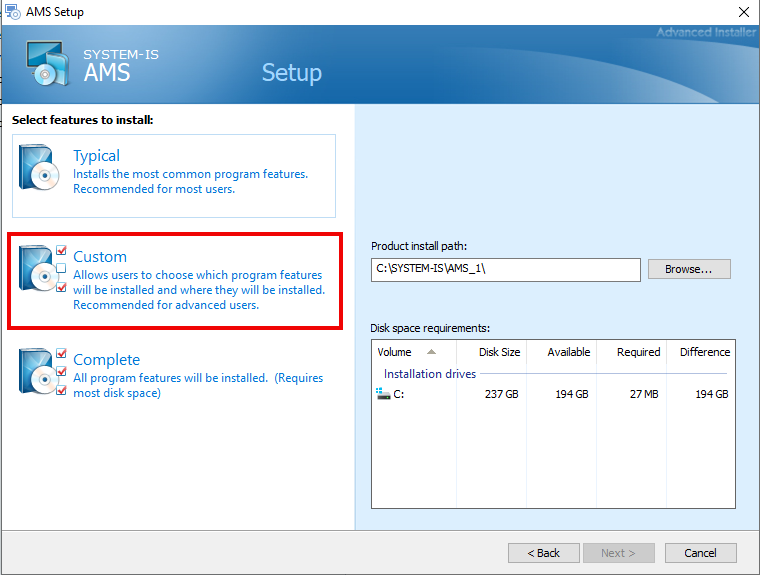Click the Browse... button
760x575 pixels.
pos(689,269)
